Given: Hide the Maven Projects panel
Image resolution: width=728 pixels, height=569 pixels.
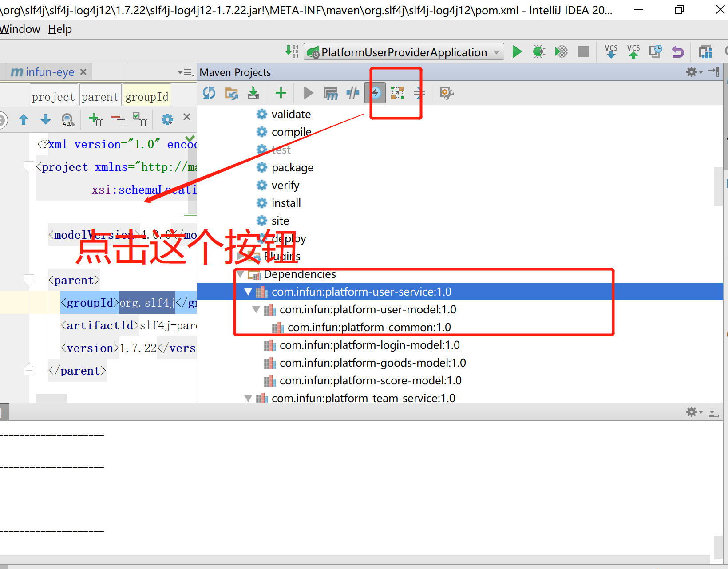Looking at the screenshot, I should [714, 71].
